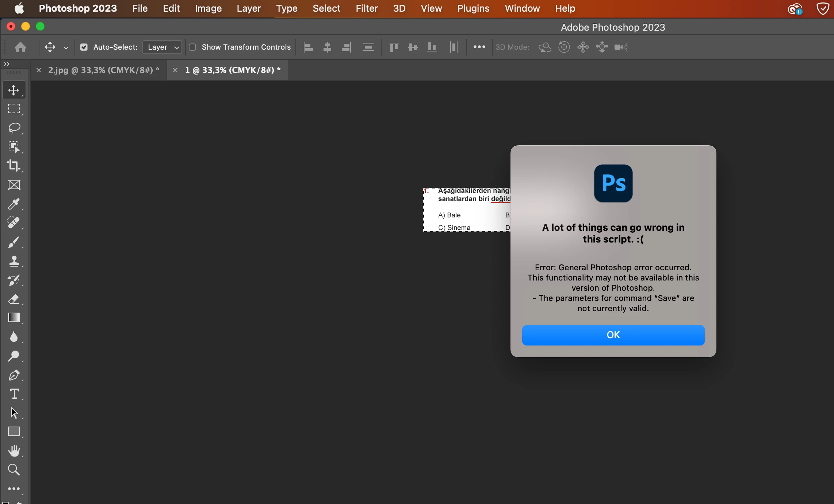Open the Filter menu
Screen dimensions: 834x504
(366, 8)
